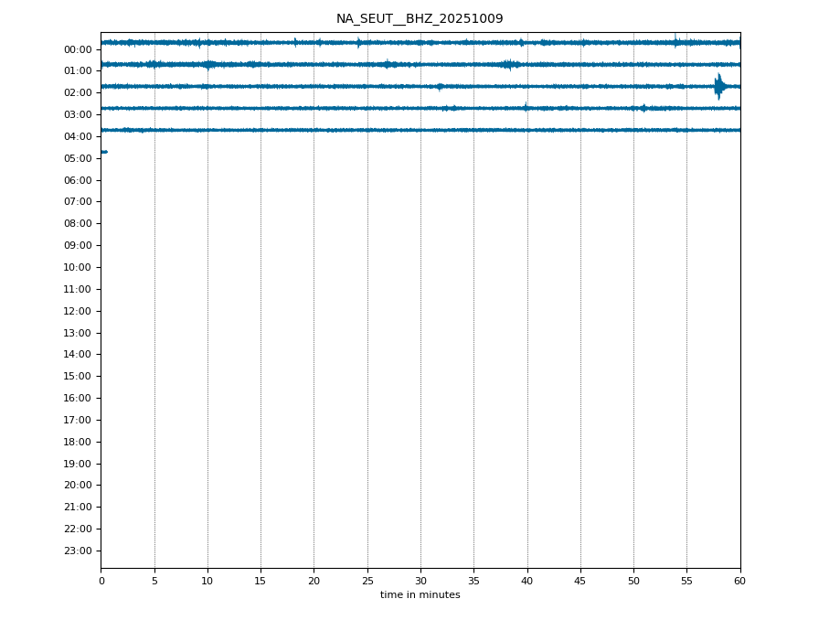Click the 60 minute tick label
Screen dimensions: 840x631
coord(739,581)
